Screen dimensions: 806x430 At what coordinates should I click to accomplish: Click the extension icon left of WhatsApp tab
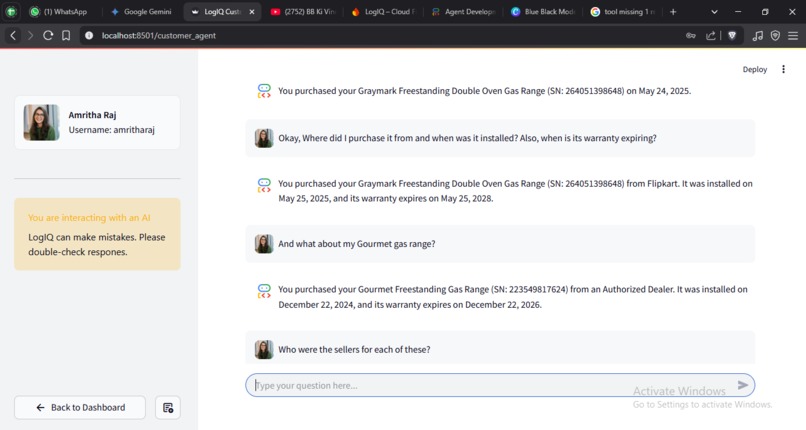(x=11, y=11)
